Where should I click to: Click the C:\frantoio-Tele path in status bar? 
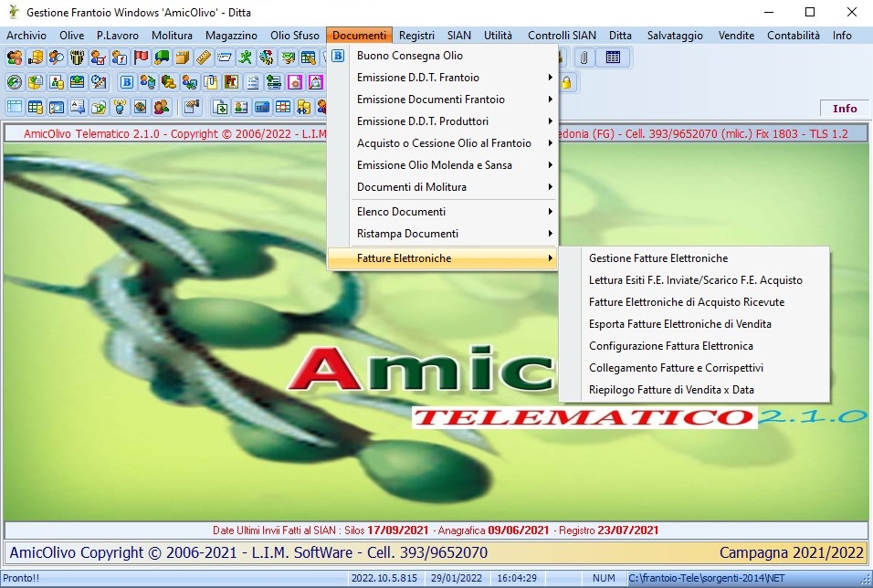[x=707, y=578]
